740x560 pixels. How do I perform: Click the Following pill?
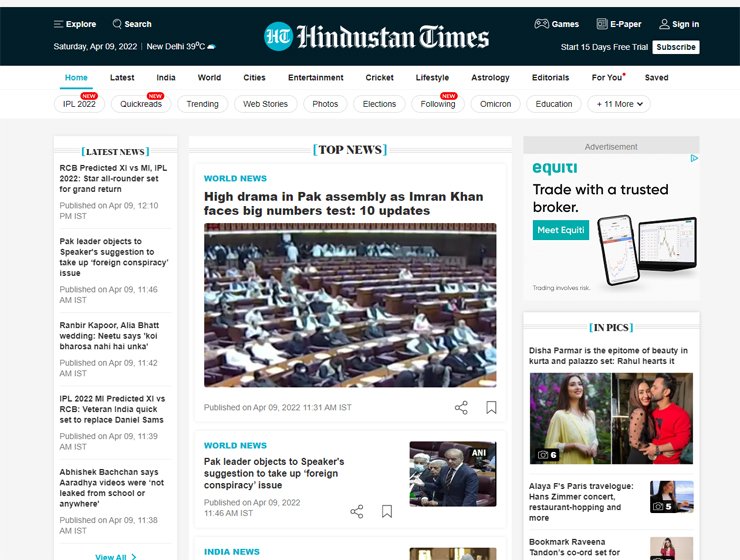438,104
